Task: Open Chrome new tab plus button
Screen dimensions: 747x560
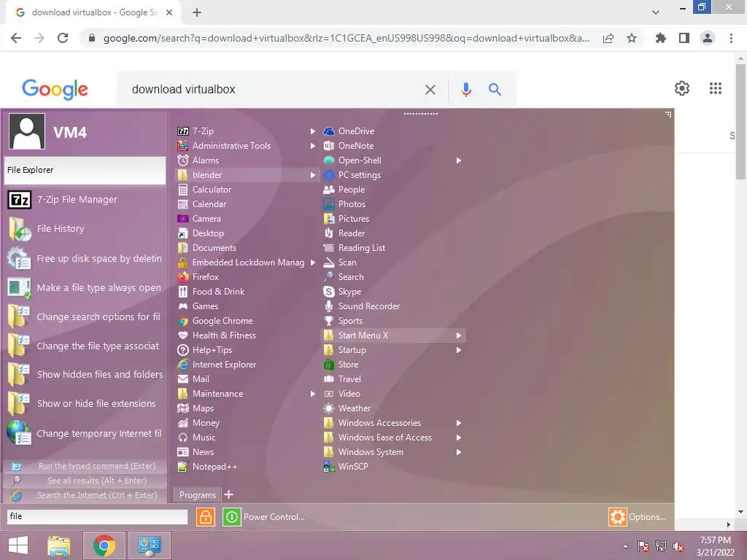Action: pyautogui.click(x=197, y=12)
